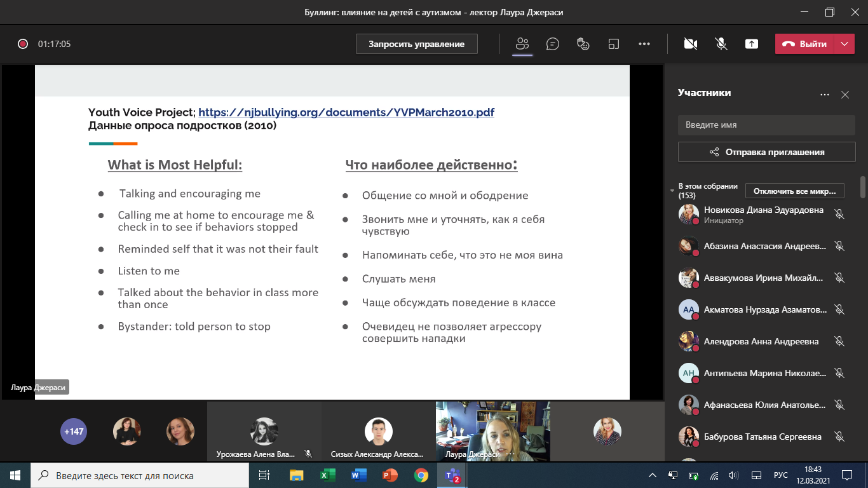Click the breakout rooms icon
This screenshot has width=868, height=488.
click(614, 44)
